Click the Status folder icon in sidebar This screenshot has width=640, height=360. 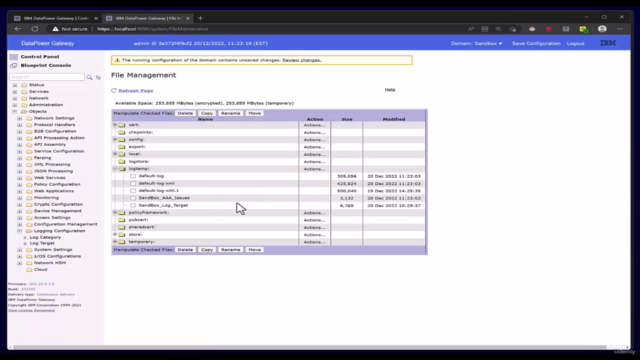coord(24,85)
